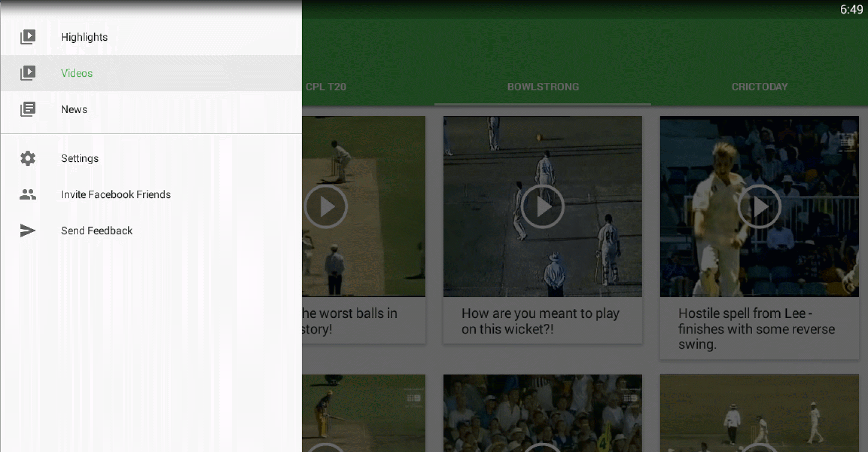
Task: Click the News article icon
Action: tap(28, 109)
